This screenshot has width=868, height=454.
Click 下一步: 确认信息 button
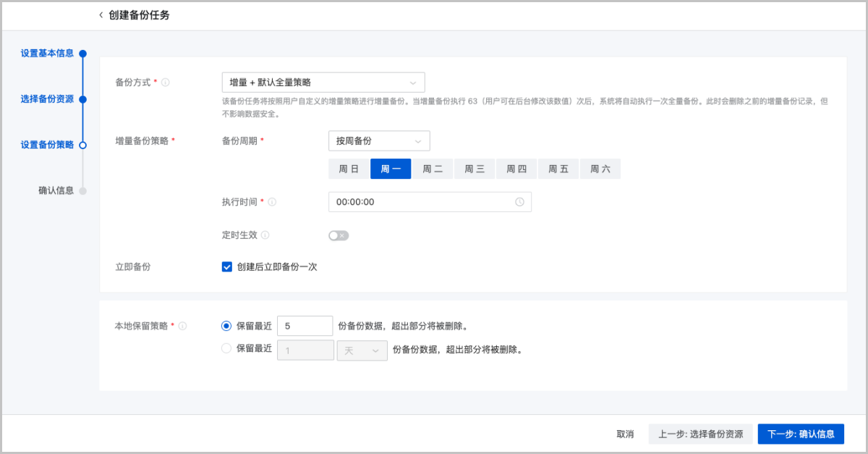801,434
